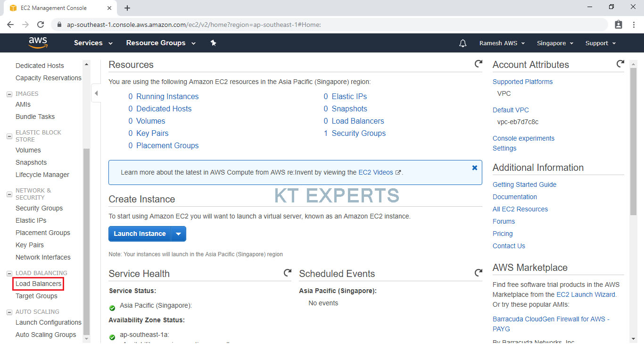Image resolution: width=644 pixels, height=344 pixels.
Task: Open Volumes in the sidebar
Action: [x=28, y=150]
